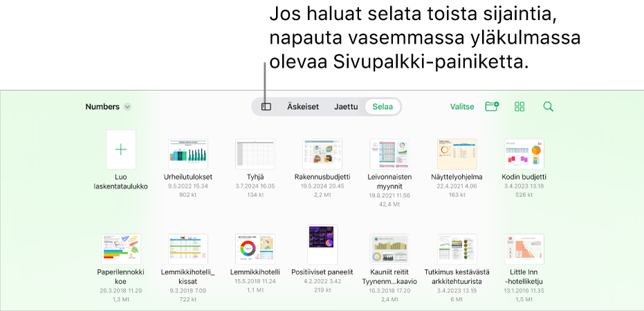Open the Tutkimus kestävästä arkkitehtuurista thumbnail
This screenshot has width=644, height=311.
point(457,249)
